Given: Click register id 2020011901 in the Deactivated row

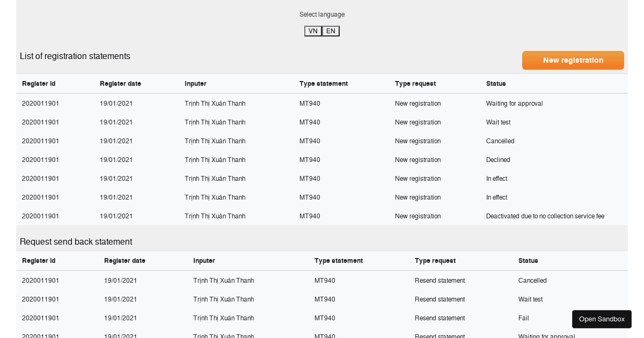Looking at the screenshot, I should point(41,216).
